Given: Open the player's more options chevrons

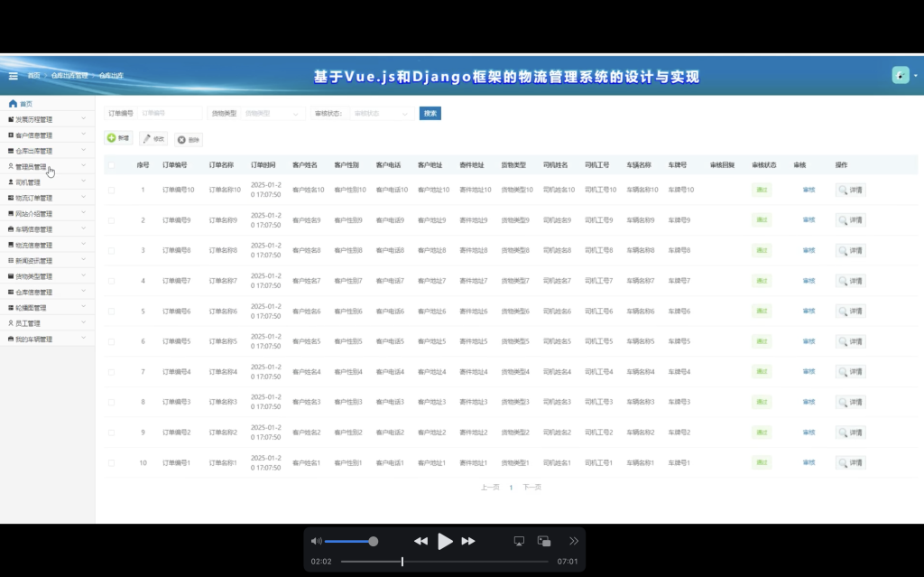Looking at the screenshot, I should [573, 541].
